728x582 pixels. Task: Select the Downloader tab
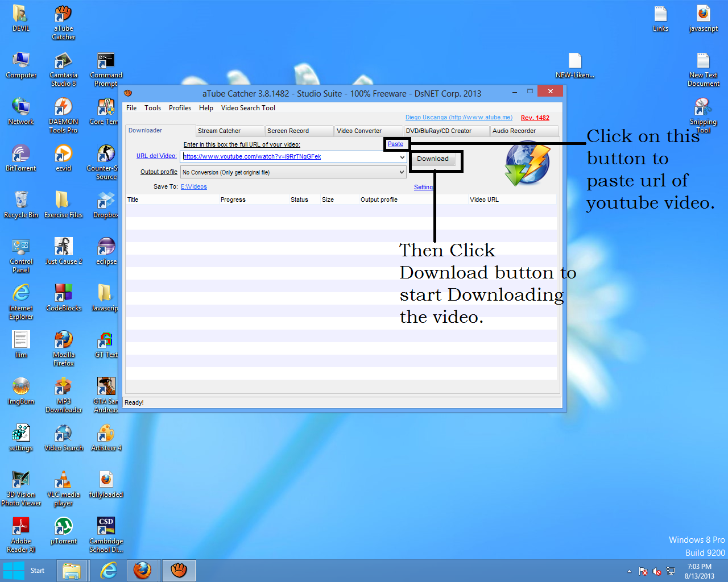pyautogui.click(x=160, y=130)
